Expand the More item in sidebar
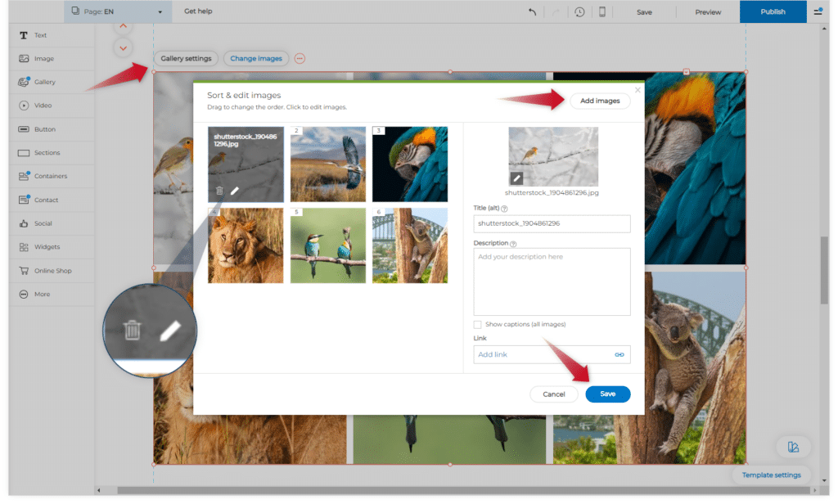The height and width of the screenshot is (504, 838). (x=42, y=295)
